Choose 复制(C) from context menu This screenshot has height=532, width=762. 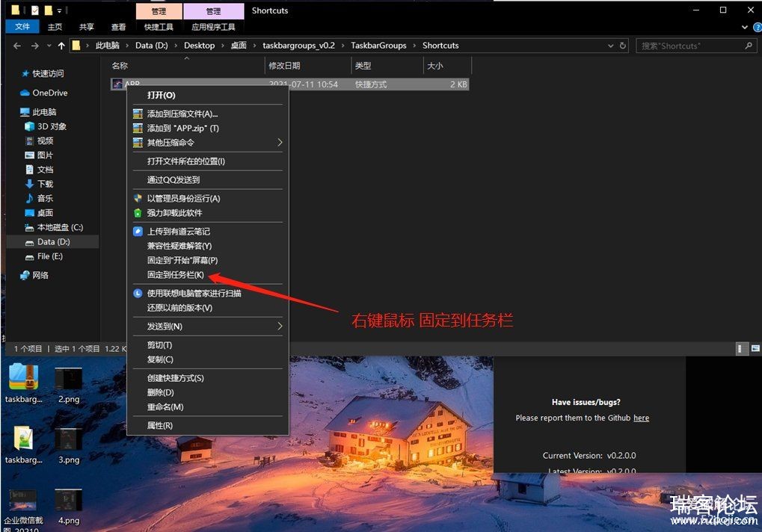point(207,359)
